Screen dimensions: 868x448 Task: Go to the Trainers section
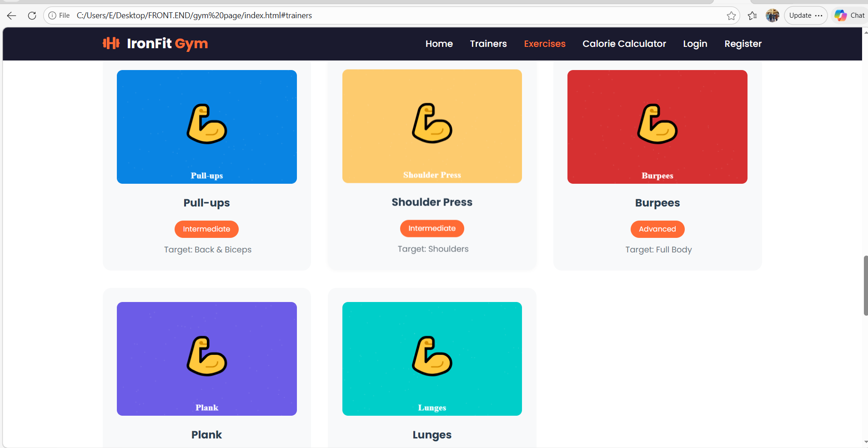488,44
